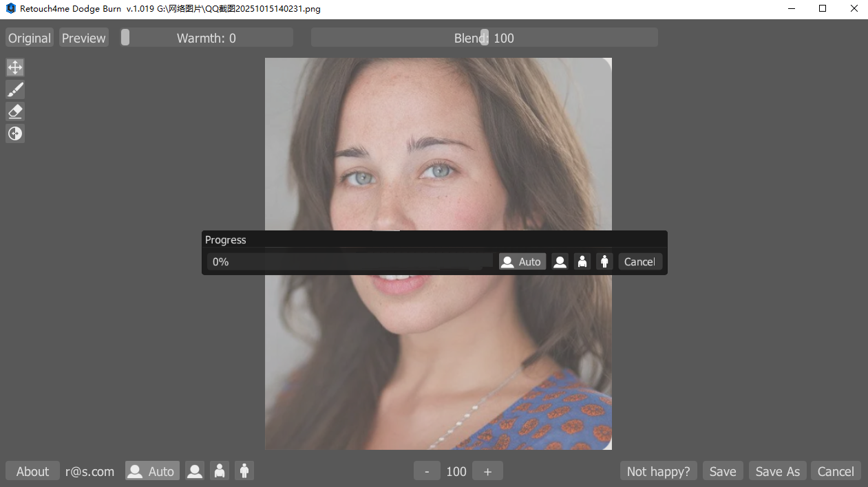Select the Brush tool in left toolbar
The width and height of the screenshot is (868, 487).
tap(15, 89)
